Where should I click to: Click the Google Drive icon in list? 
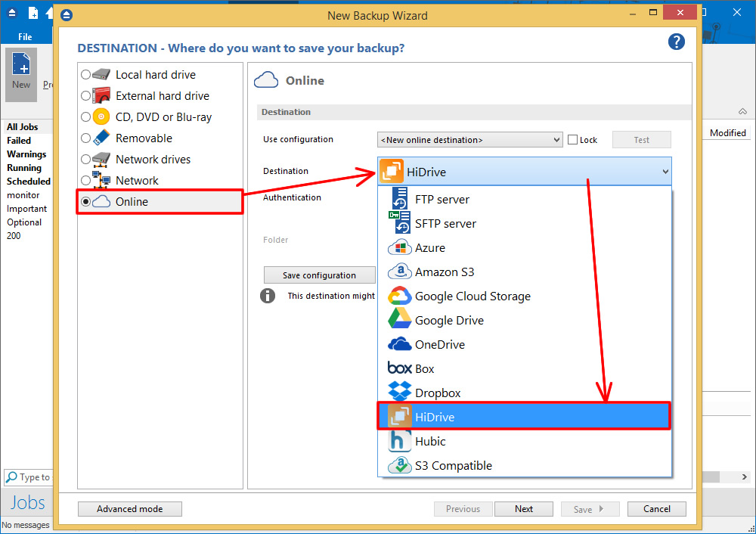[x=399, y=320]
